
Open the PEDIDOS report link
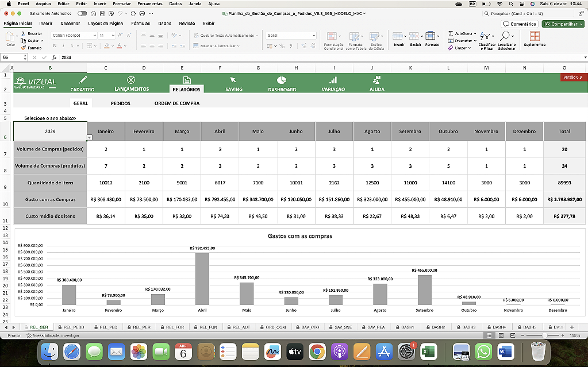[120, 103]
